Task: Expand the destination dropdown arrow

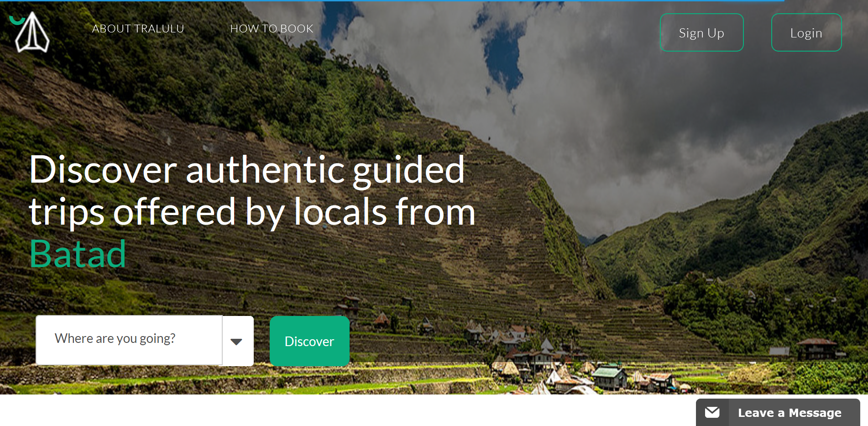Action: (x=238, y=341)
